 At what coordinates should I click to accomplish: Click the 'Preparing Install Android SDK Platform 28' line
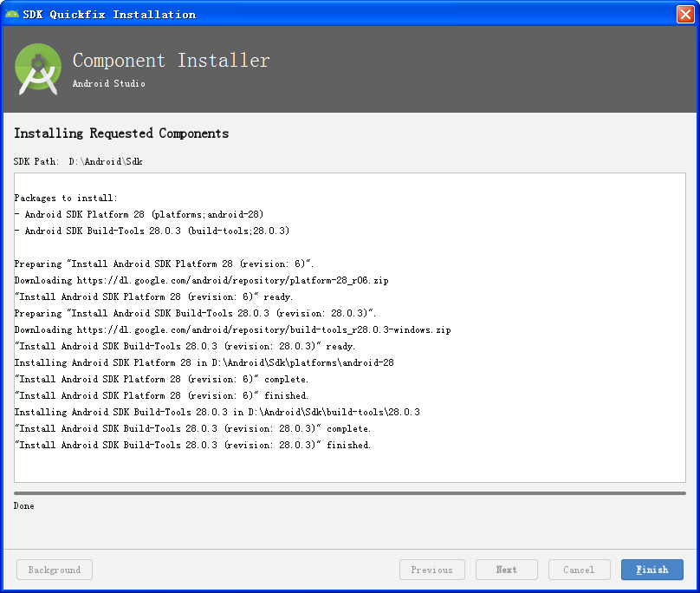tap(164, 264)
